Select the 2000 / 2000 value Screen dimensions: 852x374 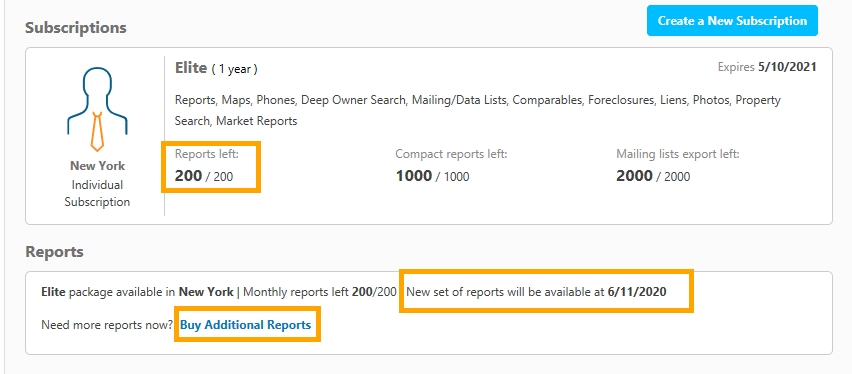653,176
